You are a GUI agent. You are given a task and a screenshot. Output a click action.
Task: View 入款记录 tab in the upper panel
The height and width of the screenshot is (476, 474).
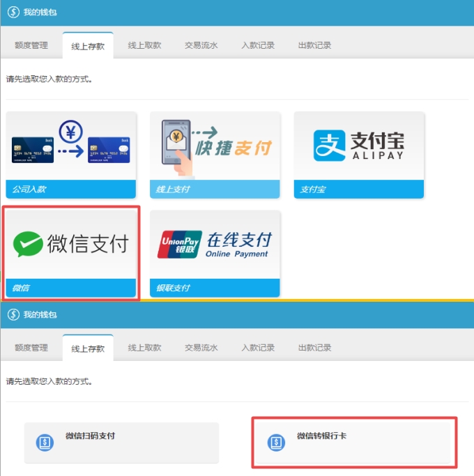click(x=258, y=45)
